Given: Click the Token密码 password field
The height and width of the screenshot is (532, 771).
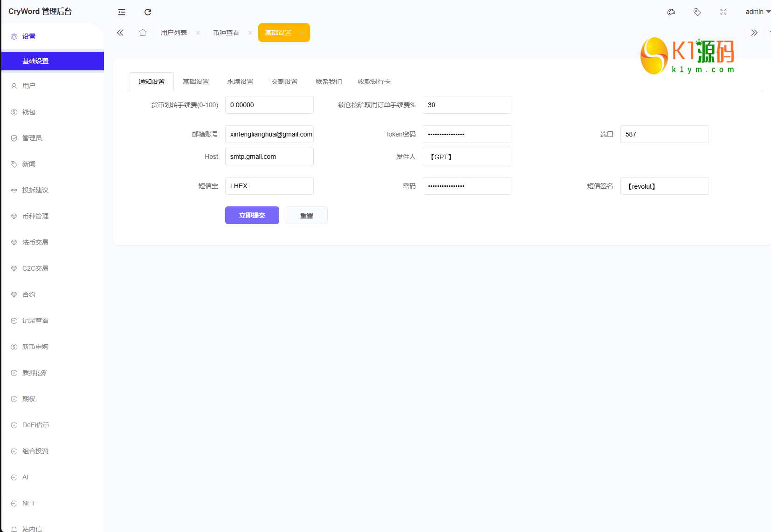Looking at the screenshot, I should click(467, 134).
